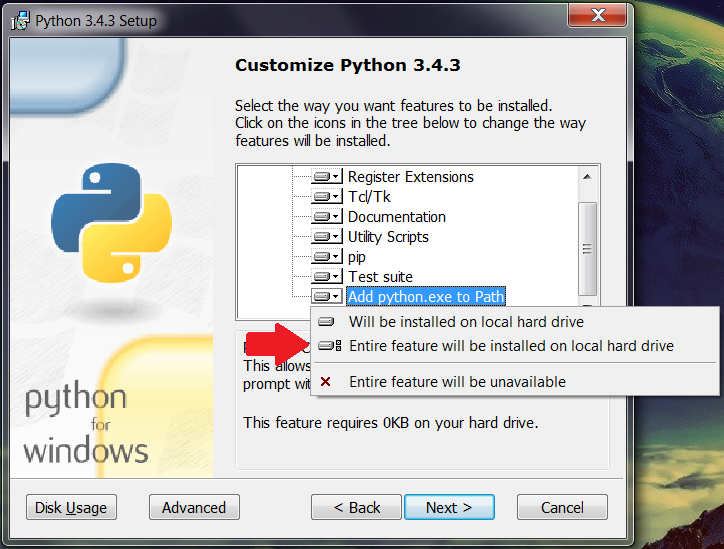Click the feature list scrollbar thumb
This screenshot has width=724, height=549.
tap(587, 249)
